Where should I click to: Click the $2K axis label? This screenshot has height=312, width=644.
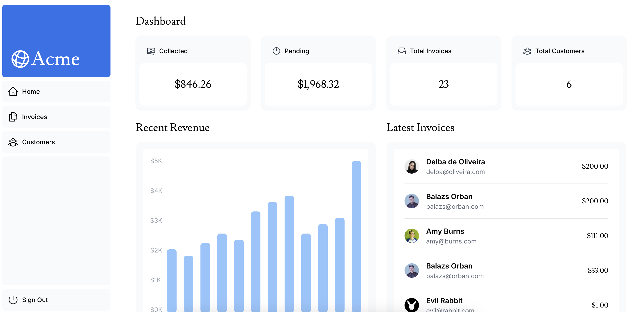(x=156, y=250)
